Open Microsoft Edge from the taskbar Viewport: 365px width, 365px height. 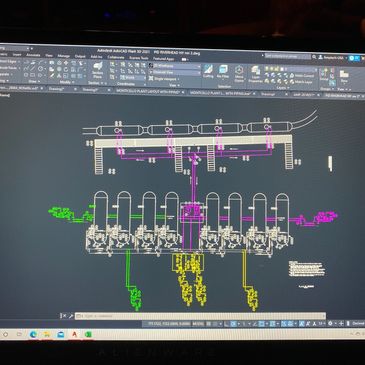pyautogui.click(x=33, y=334)
